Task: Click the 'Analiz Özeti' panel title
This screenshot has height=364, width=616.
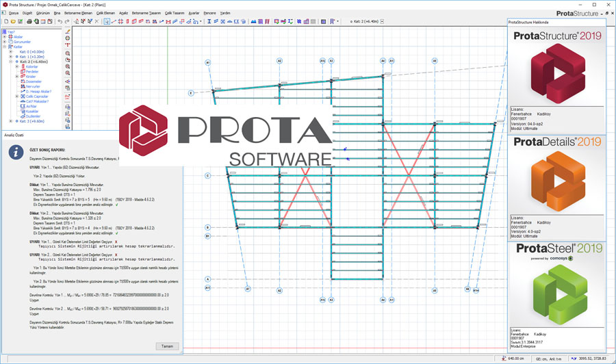Action: [x=14, y=135]
